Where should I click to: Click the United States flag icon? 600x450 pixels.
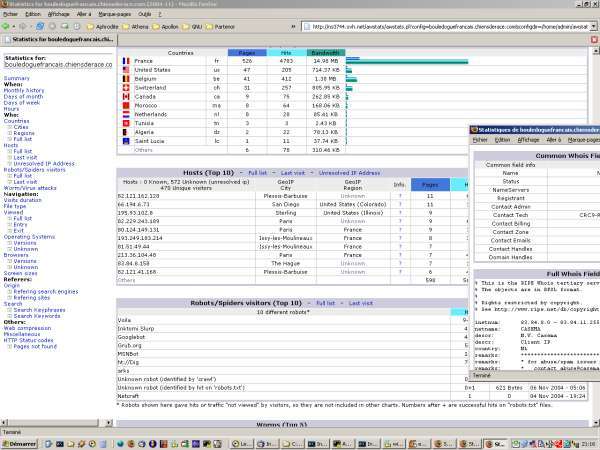pos(126,70)
